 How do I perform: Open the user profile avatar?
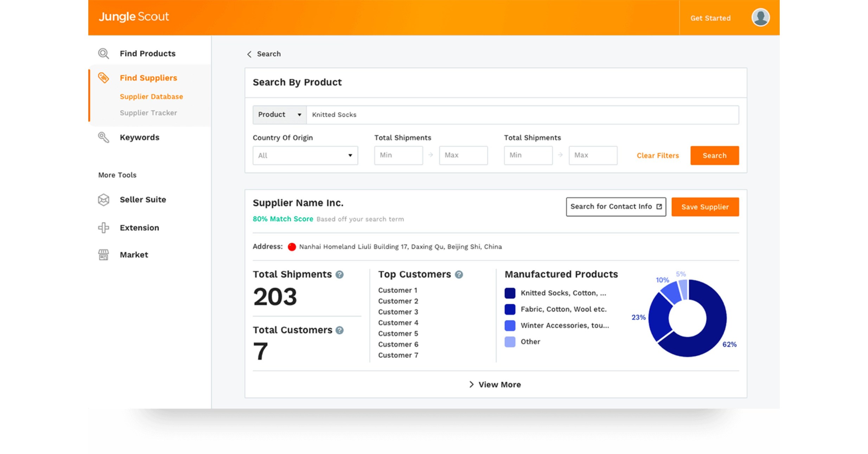point(760,18)
